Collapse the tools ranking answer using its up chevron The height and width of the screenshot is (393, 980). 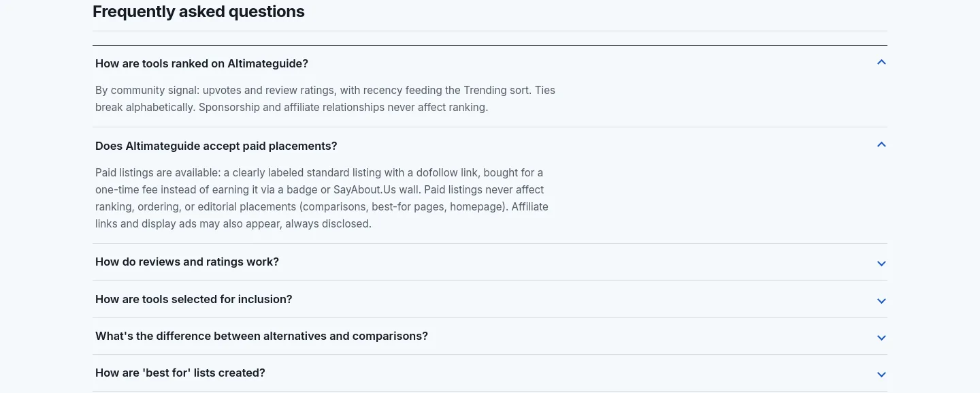[881, 63]
